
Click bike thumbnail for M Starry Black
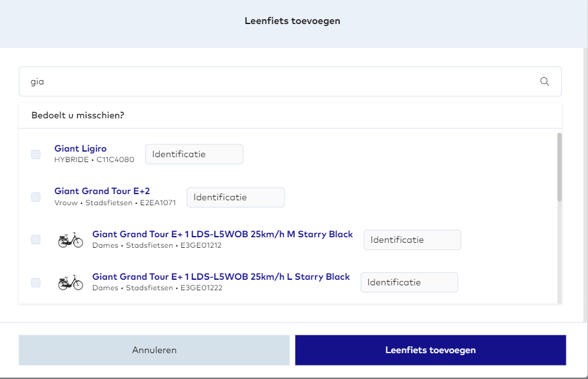point(70,240)
